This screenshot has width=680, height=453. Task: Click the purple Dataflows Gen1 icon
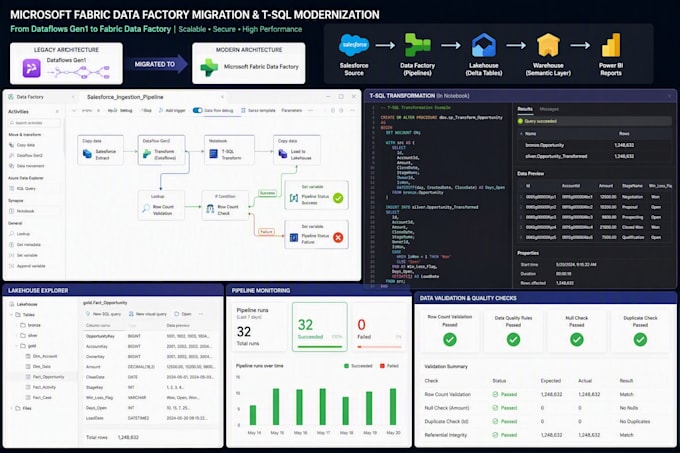coord(32,68)
